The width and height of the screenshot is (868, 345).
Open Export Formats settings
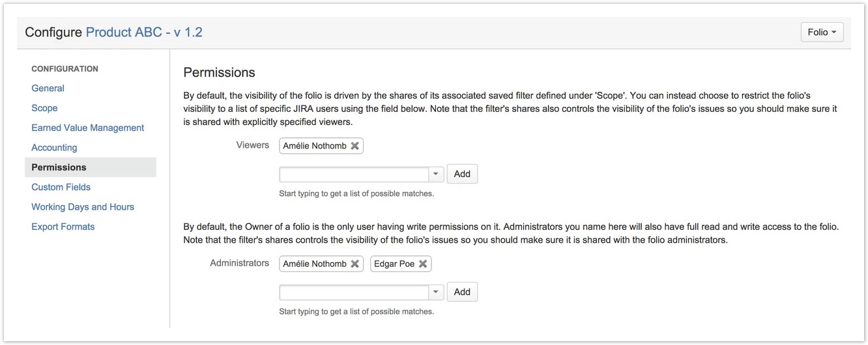[63, 227]
